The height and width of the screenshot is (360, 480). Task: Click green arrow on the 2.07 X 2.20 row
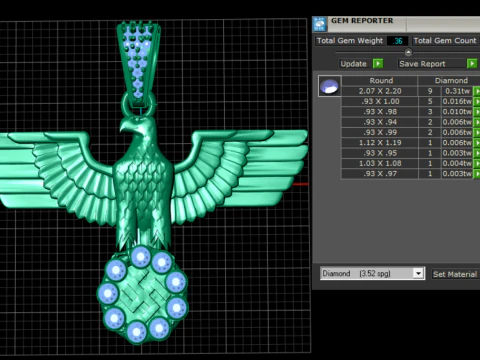[477, 91]
